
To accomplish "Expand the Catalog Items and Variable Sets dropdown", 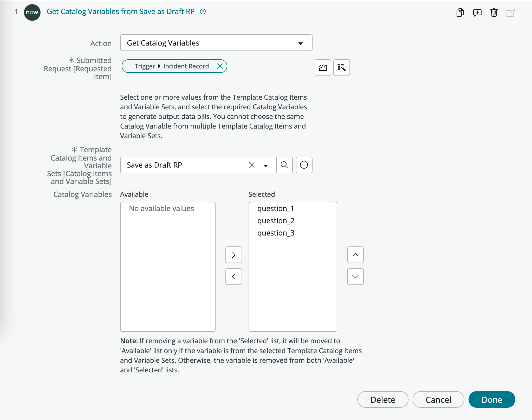I will (x=266, y=166).
